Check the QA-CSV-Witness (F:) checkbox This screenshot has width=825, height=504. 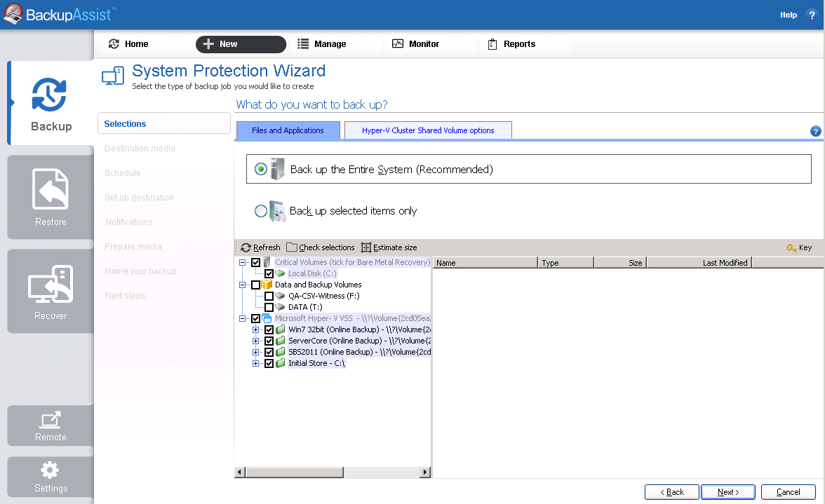click(x=269, y=296)
